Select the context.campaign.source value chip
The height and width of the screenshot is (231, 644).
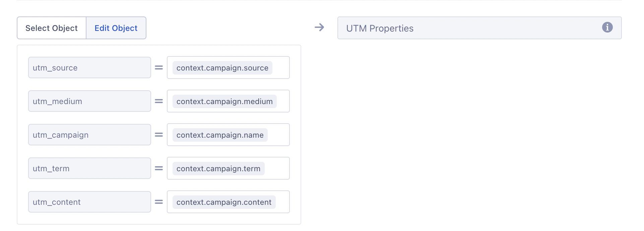point(222,68)
